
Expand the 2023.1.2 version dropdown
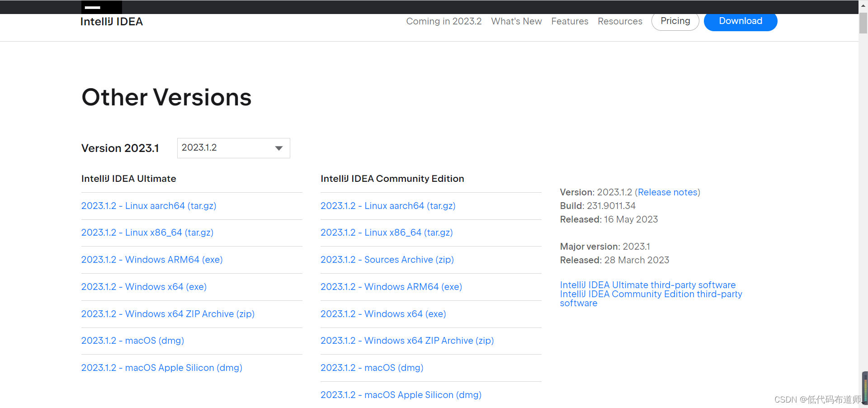233,148
